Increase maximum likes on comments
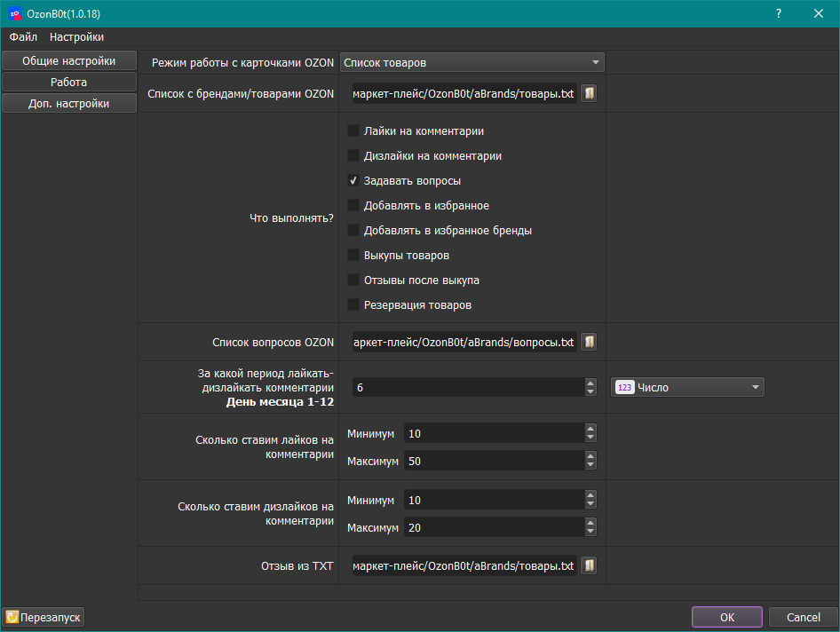Screen dimensions: 840x632 pos(590,456)
